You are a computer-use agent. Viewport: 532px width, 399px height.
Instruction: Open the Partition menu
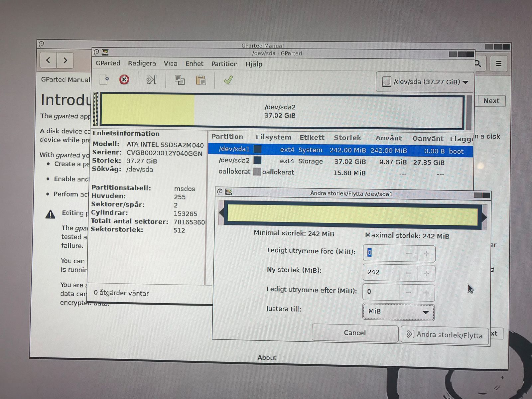pos(224,64)
